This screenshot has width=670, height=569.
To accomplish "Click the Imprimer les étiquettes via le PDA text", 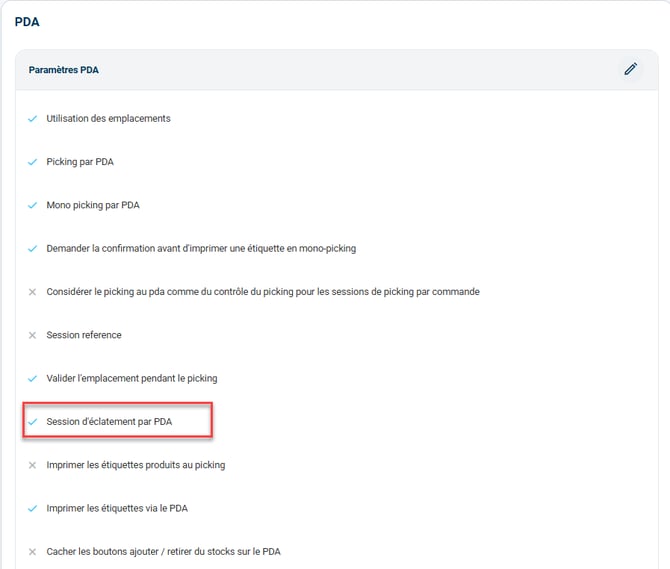I will (x=117, y=508).
